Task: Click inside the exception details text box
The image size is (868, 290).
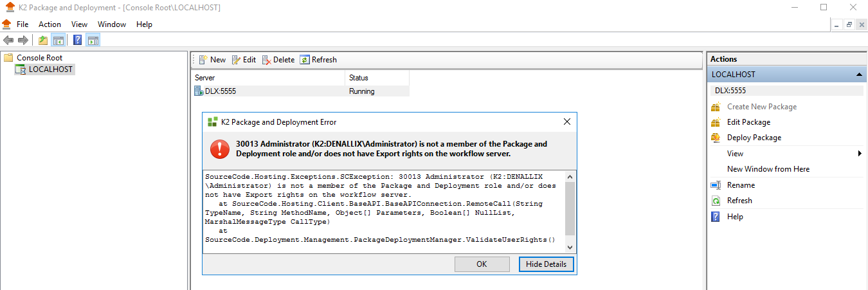Action: [384, 212]
